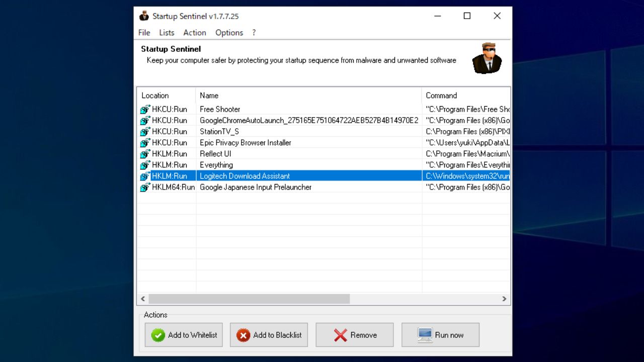Click the Remove button

[355, 335]
